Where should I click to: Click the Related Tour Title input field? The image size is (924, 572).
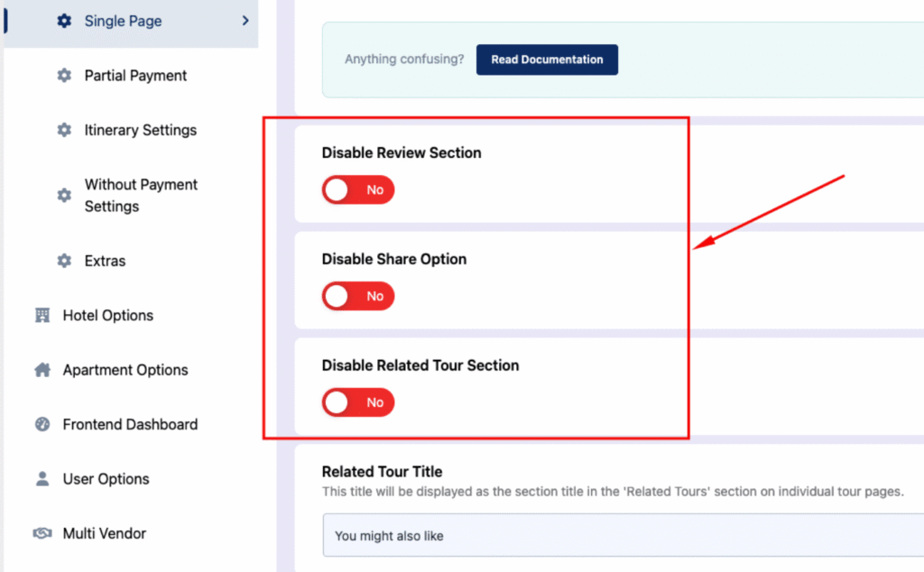click(623, 536)
